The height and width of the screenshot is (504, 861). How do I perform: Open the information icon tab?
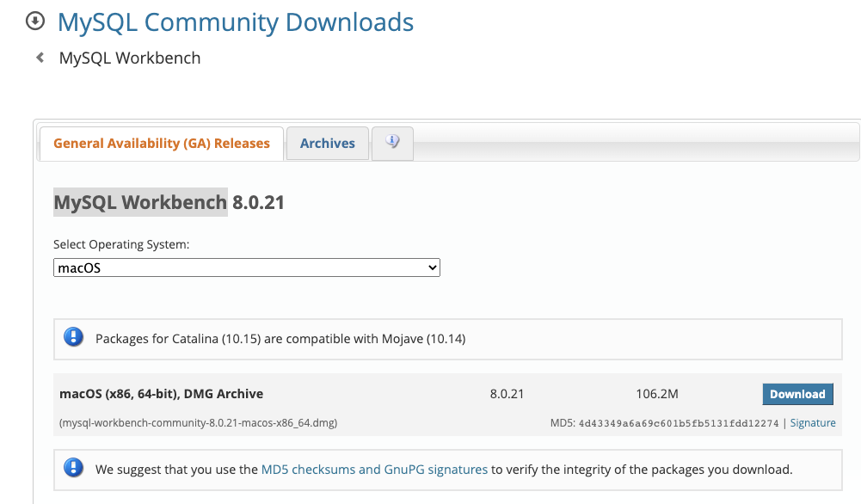click(392, 144)
